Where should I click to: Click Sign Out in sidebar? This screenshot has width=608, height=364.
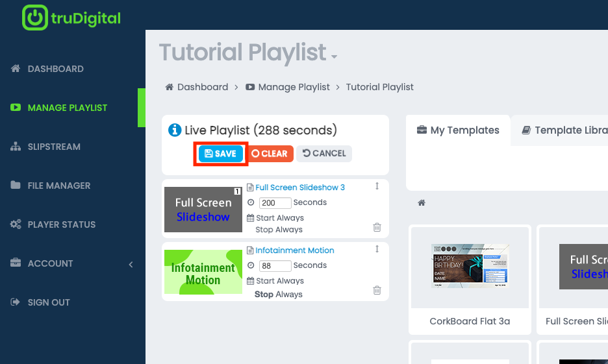click(49, 302)
